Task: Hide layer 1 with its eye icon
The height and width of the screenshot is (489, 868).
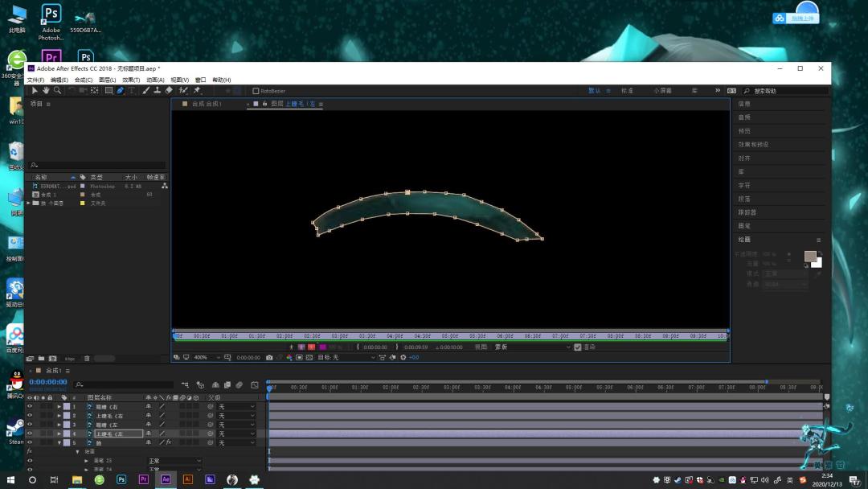Action: [30, 406]
